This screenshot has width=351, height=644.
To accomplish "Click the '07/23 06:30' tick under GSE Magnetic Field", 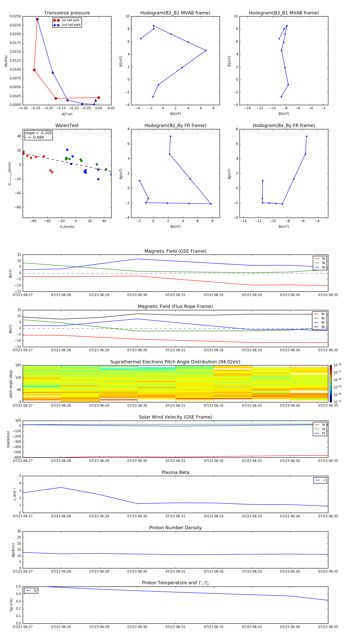I will 137,295.
